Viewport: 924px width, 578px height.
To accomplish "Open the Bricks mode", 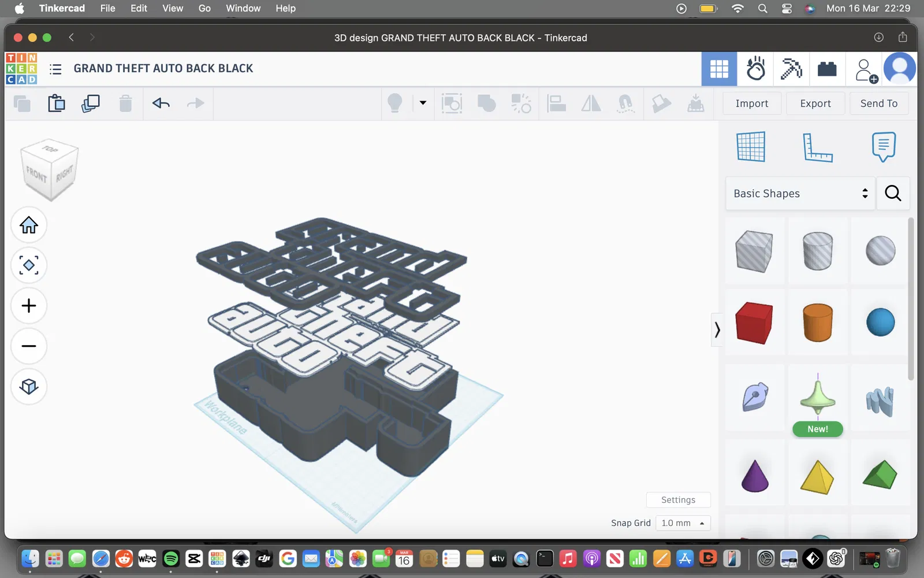I will coord(827,69).
